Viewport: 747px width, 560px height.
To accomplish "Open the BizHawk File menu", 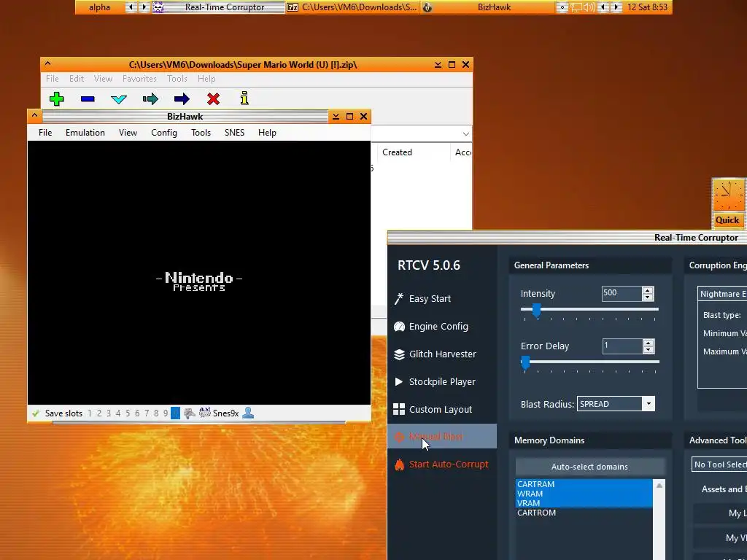I will 45,133.
